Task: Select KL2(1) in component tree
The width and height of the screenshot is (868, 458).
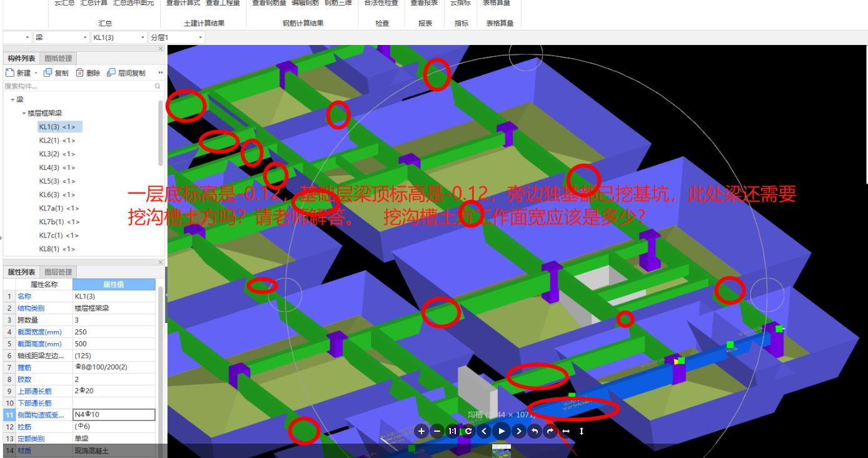Action: (57, 141)
